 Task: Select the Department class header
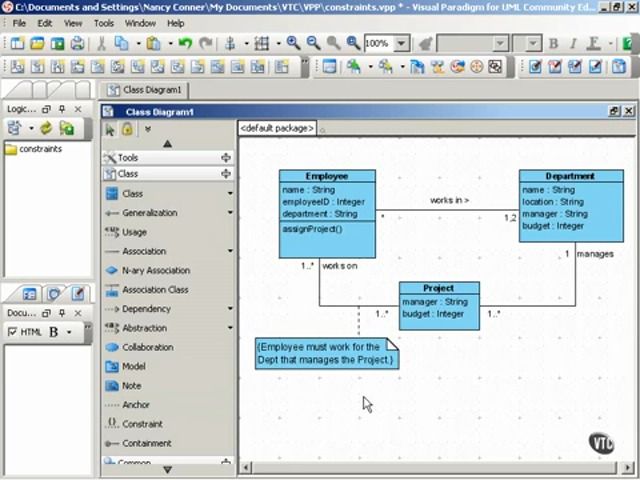[571, 176]
